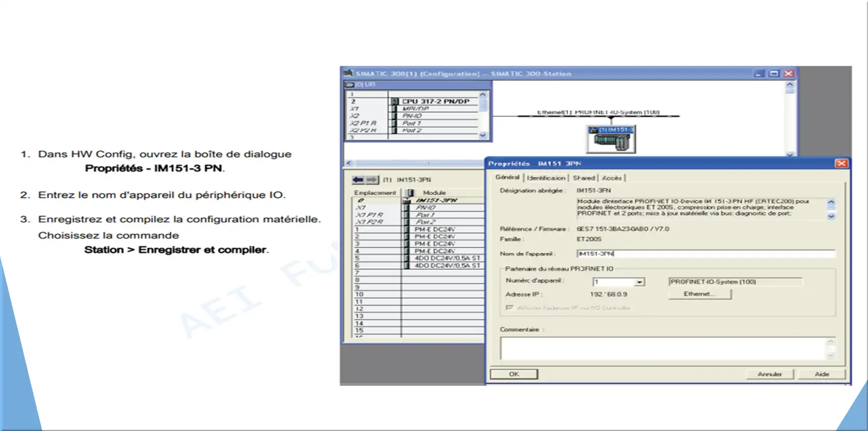
Task: Click the left arrow of the horizontal station scrollbar
Action: coord(349,163)
